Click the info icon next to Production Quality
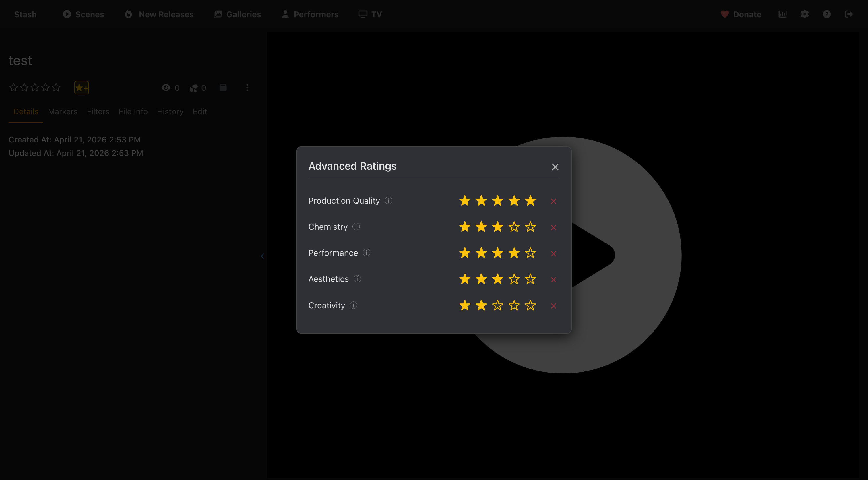 388,201
